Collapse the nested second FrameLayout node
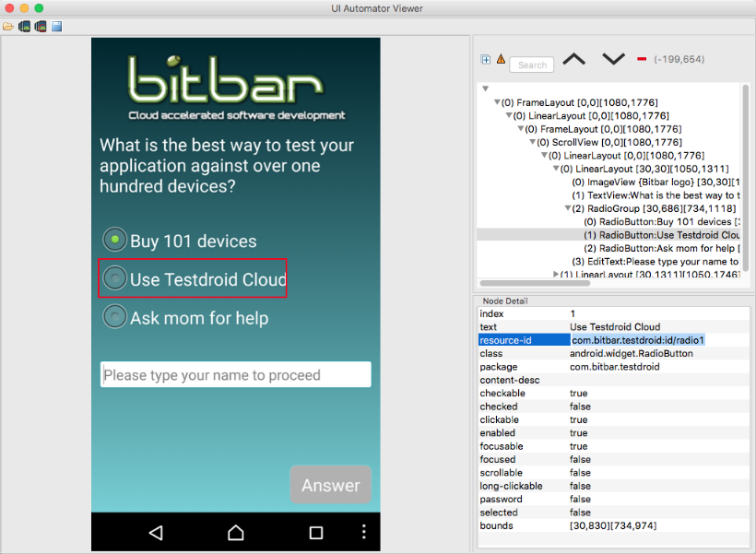756x554 pixels. pos(520,129)
